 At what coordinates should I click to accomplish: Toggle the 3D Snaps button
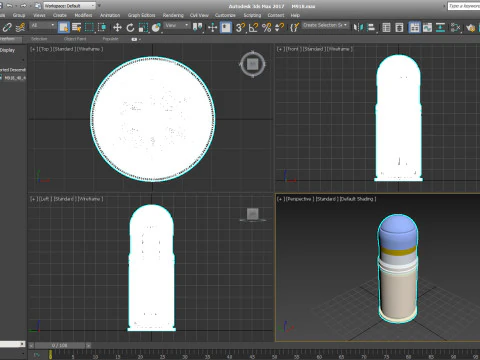240,27
